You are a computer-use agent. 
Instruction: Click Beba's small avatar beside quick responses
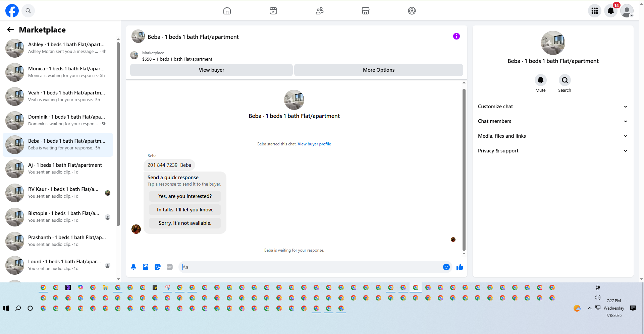point(136,229)
